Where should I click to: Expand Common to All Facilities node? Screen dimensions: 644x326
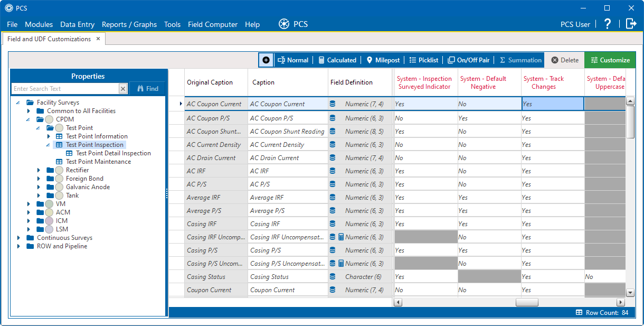[29, 111]
